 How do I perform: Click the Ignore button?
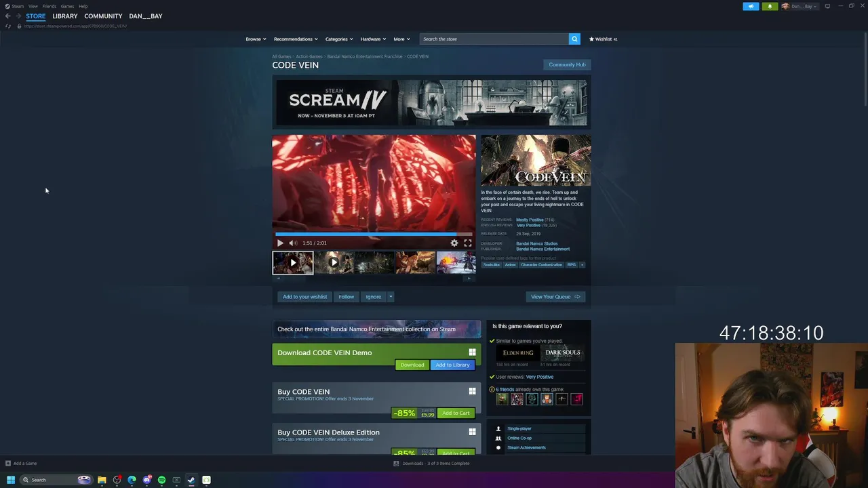[373, 297]
